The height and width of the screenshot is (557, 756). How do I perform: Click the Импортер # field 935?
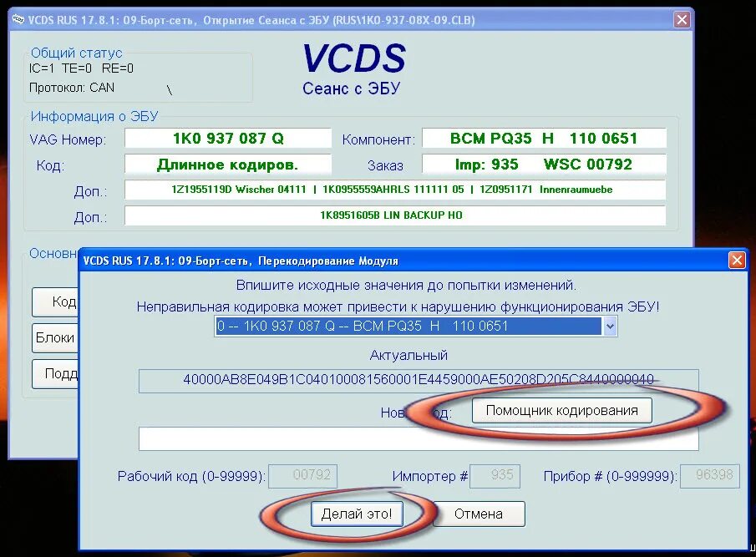click(x=495, y=476)
